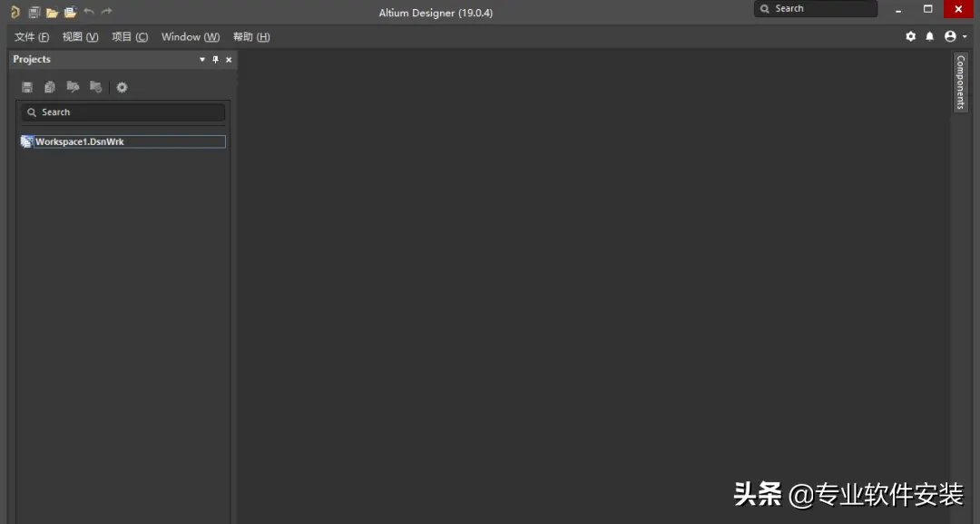The height and width of the screenshot is (524, 980).
Task: Pin the Projects panel
Action: [216, 60]
